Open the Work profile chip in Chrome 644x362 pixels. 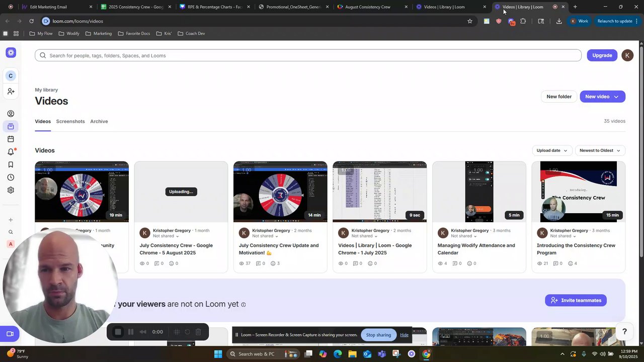[x=580, y=21]
